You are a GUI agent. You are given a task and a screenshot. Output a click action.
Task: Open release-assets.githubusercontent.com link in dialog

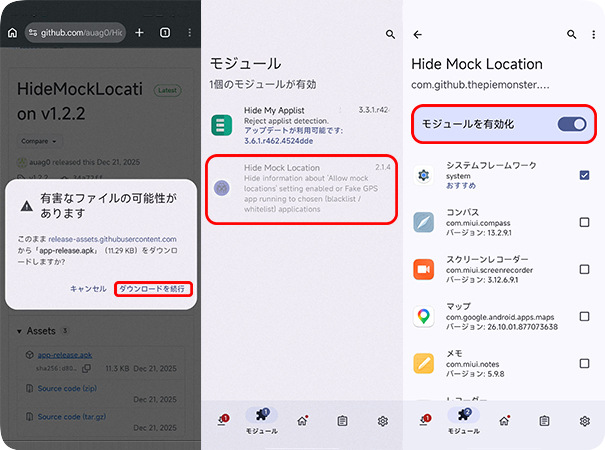coord(112,239)
